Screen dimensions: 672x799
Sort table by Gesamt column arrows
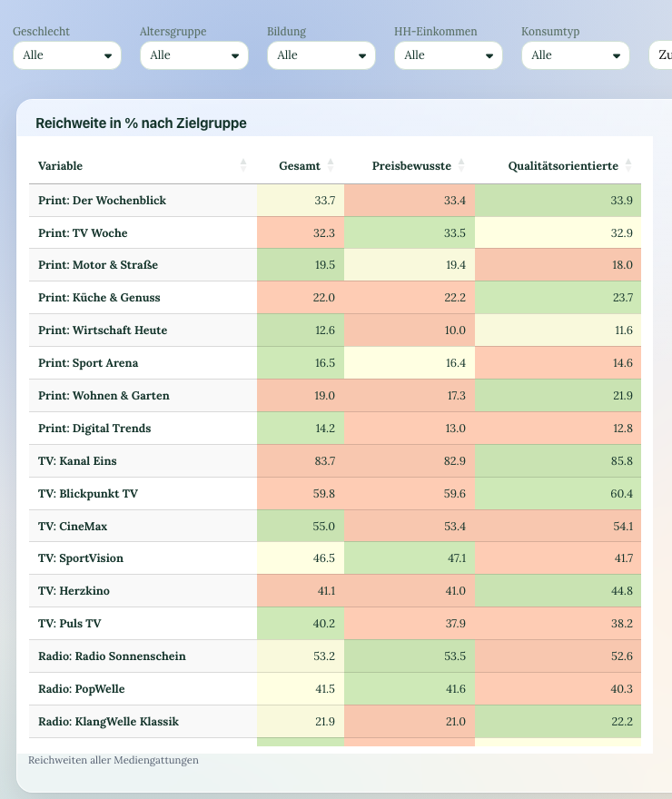(331, 165)
